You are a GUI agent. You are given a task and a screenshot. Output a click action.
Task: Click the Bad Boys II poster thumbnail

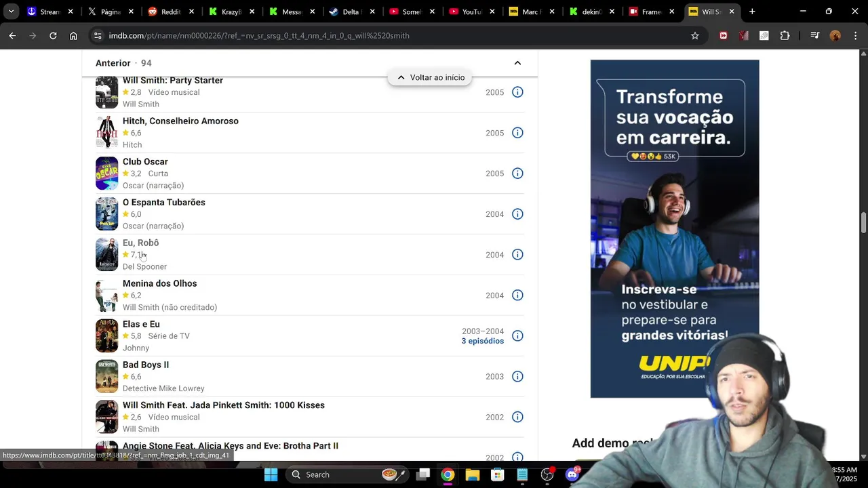pyautogui.click(x=106, y=377)
